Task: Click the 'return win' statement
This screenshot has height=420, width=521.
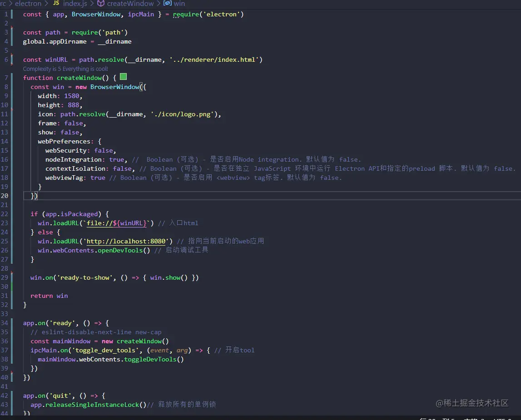Action: tap(49, 296)
